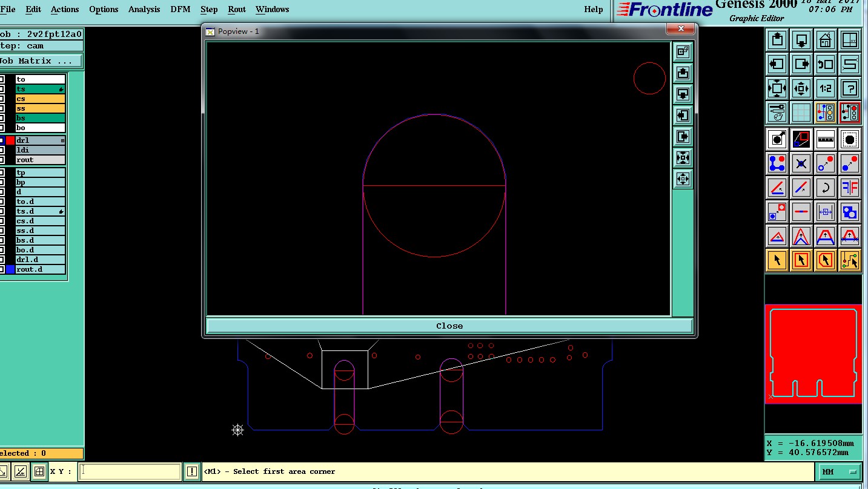Toggle the checkbox for layer ss
868x489 pixels.
tap(2, 108)
